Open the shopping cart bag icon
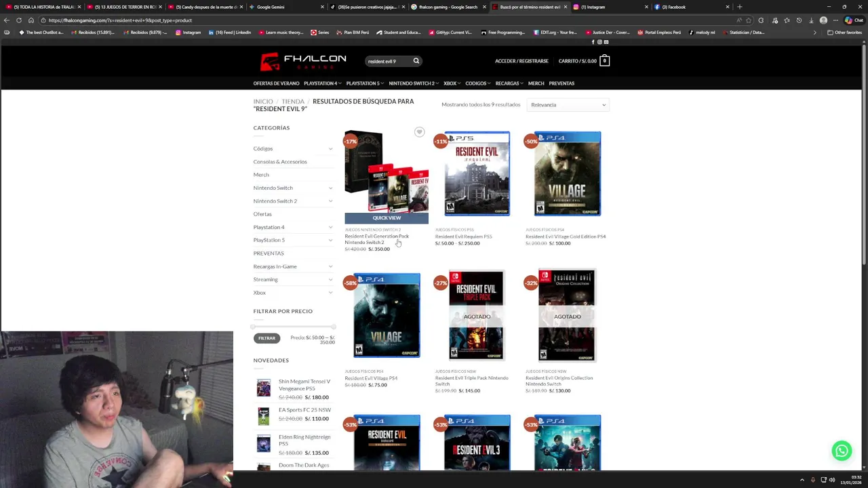868x488 pixels. (604, 61)
